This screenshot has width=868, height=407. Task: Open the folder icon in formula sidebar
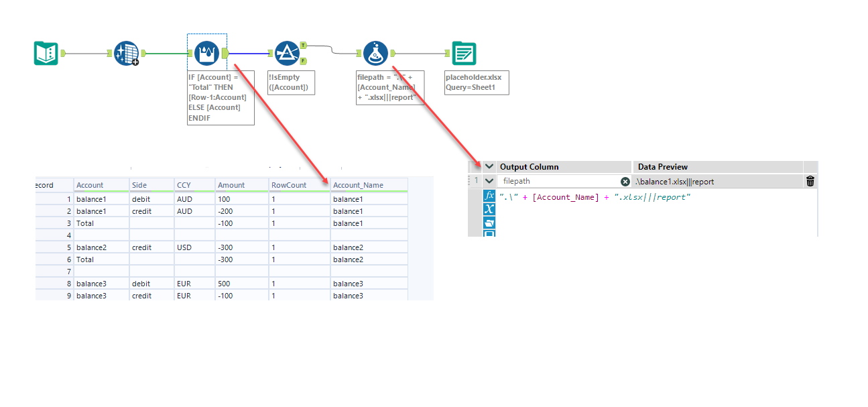tap(489, 221)
